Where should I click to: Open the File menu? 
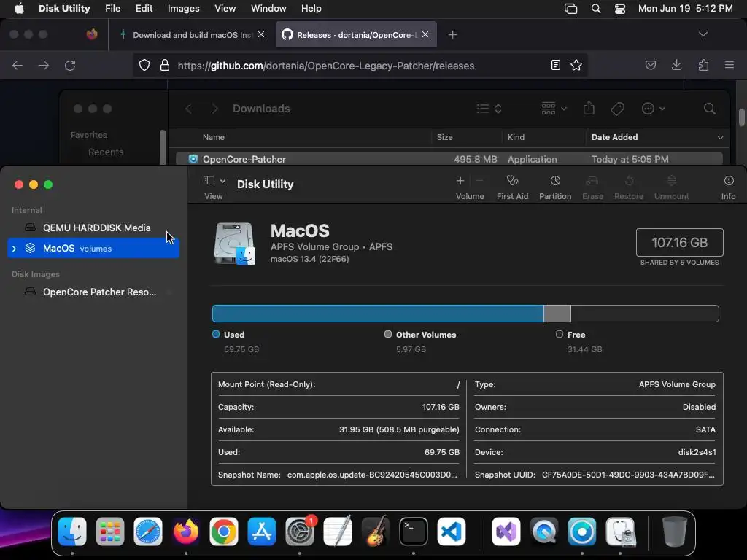click(112, 9)
